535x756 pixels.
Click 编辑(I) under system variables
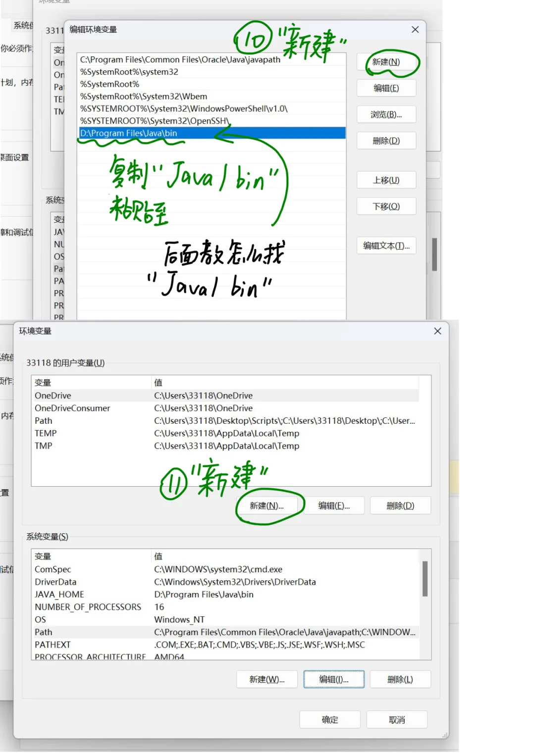(333, 679)
